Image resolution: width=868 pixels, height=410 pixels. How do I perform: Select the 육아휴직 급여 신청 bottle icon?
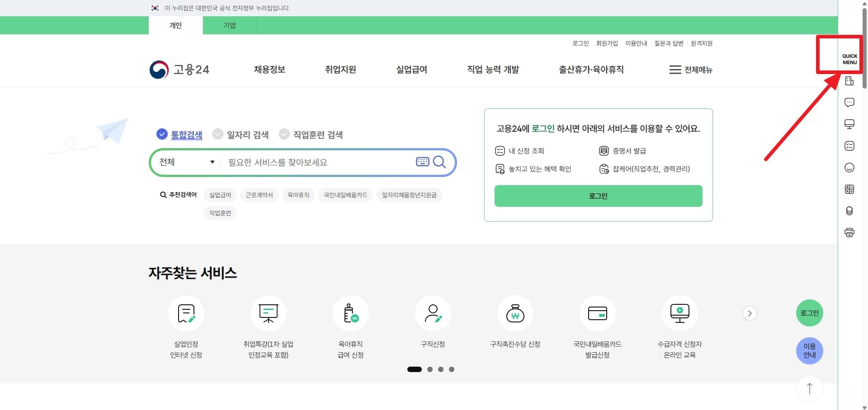click(x=350, y=313)
